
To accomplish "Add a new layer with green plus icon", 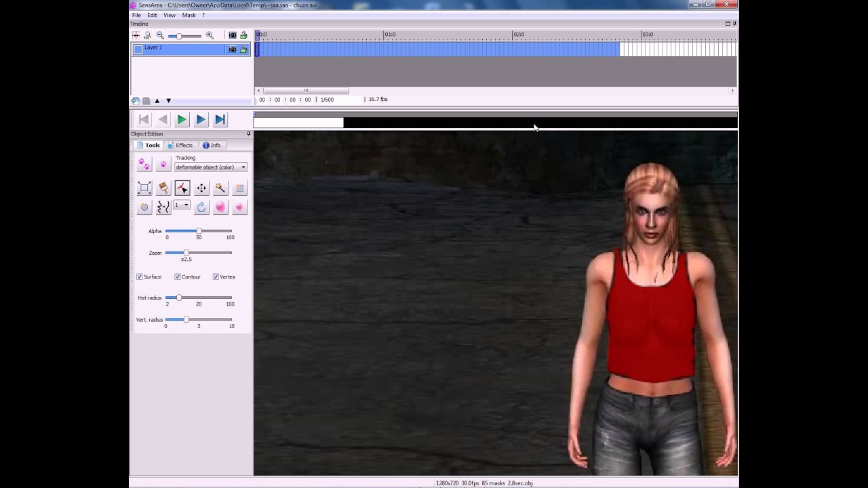I will click(x=136, y=100).
